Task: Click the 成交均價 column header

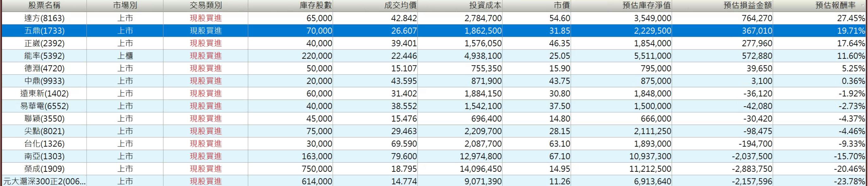Action: [376, 5]
